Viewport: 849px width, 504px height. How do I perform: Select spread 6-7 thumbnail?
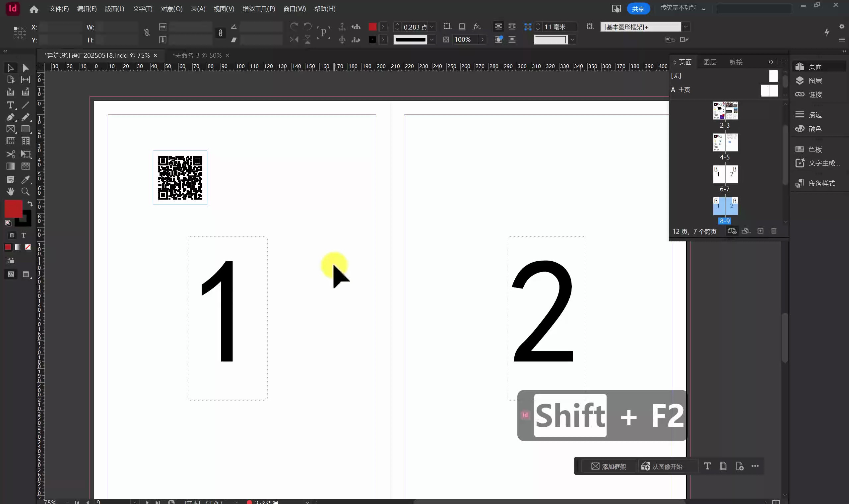pos(725,174)
